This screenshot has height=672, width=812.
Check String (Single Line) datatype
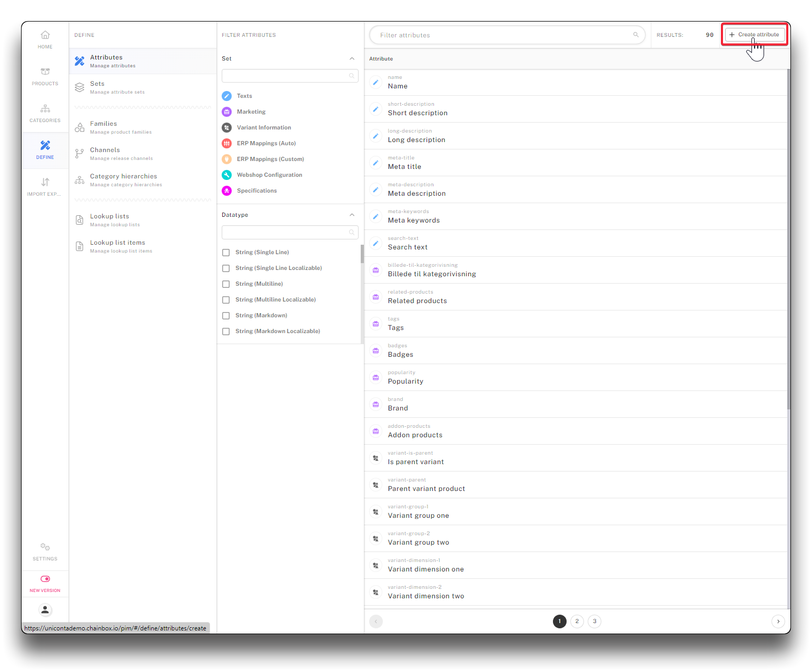pyautogui.click(x=226, y=253)
